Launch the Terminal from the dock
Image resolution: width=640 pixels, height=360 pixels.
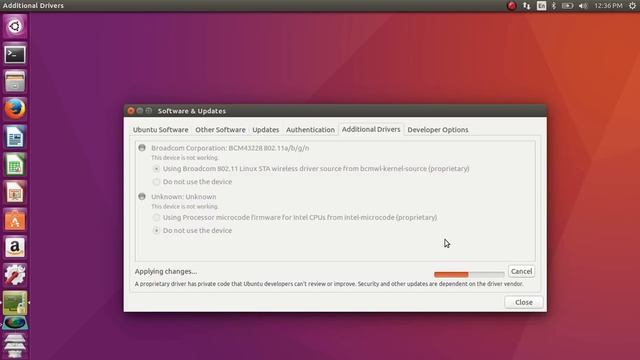pos(15,54)
